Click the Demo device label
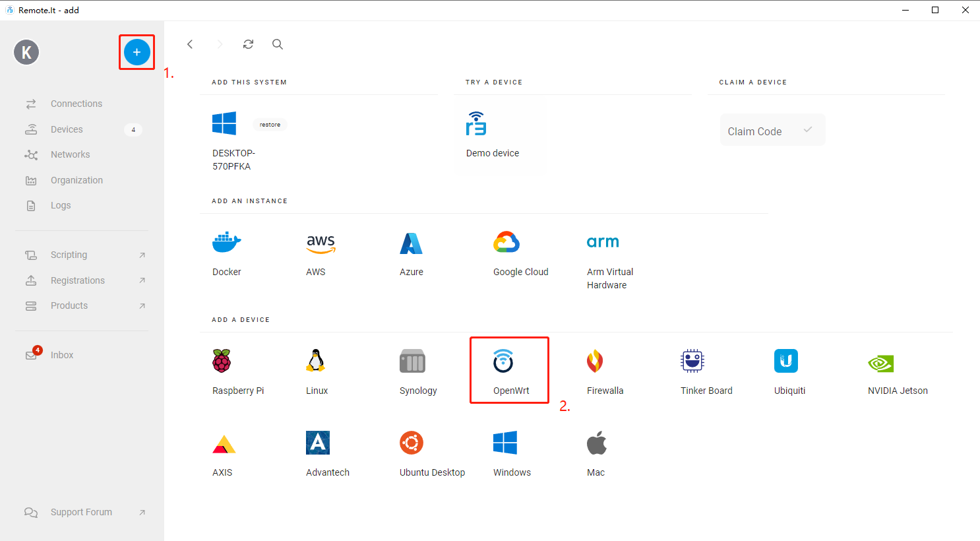Screen dimensions: 980x541 pos(493,153)
